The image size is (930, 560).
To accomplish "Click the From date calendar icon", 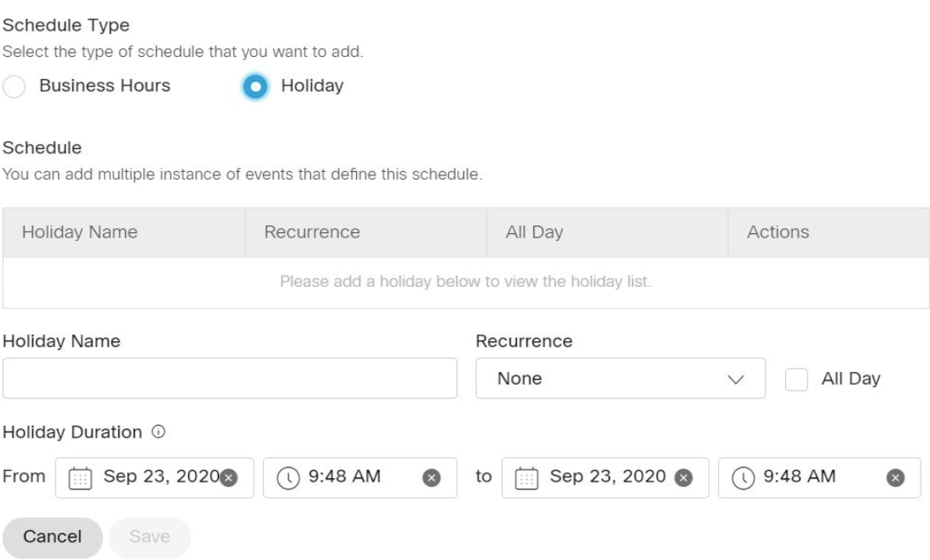I will (79, 477).
